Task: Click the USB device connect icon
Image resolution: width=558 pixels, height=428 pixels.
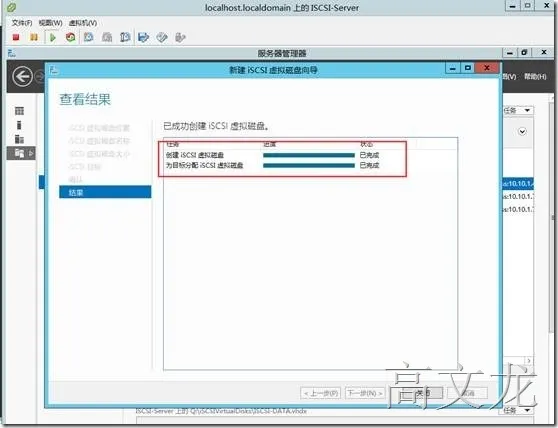Action: click(x=180, y=37)
